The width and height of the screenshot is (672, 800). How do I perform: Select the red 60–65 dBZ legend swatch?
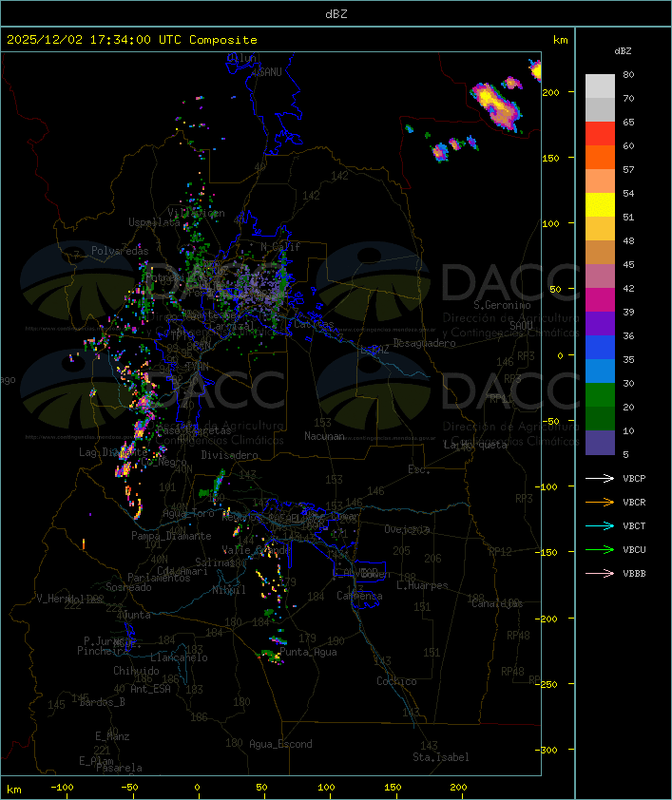coord(600,134)
